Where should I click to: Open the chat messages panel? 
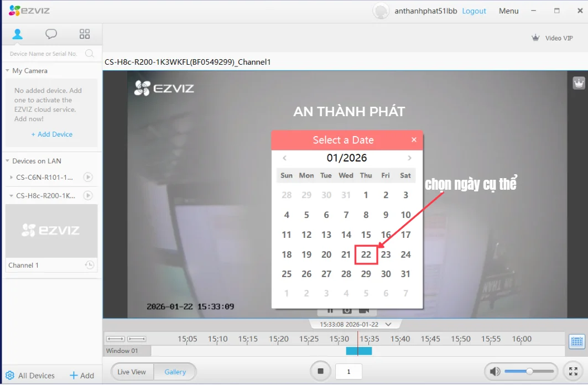(51, 33)
